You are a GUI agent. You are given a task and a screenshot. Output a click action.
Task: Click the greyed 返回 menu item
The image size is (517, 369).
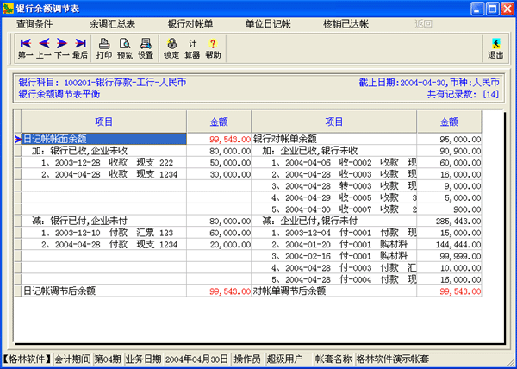click(x=423, y=24)
